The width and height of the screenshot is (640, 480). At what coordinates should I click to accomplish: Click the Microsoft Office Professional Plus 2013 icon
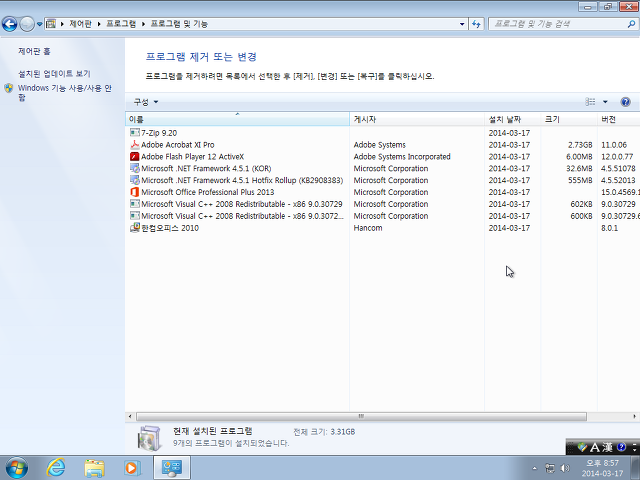click(x=134, y=192)
